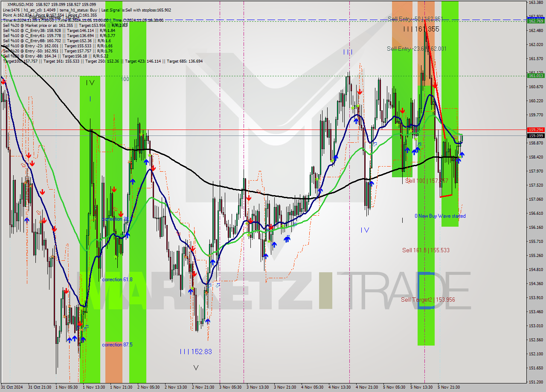The width and height of the screenshot is (546, 392).
Task: Click the '0 New Buy Wave started' label
Action: pos(440,216)
